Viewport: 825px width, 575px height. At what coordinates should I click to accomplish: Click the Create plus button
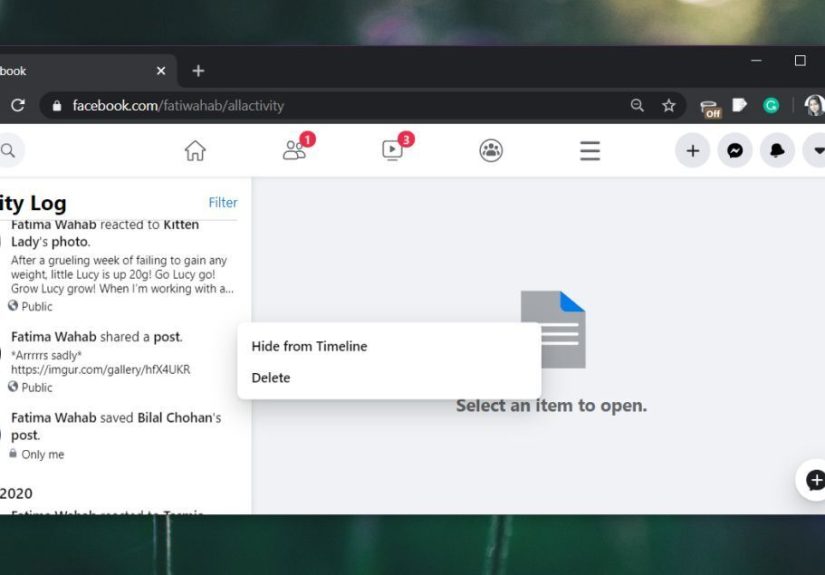coord(692,151)
